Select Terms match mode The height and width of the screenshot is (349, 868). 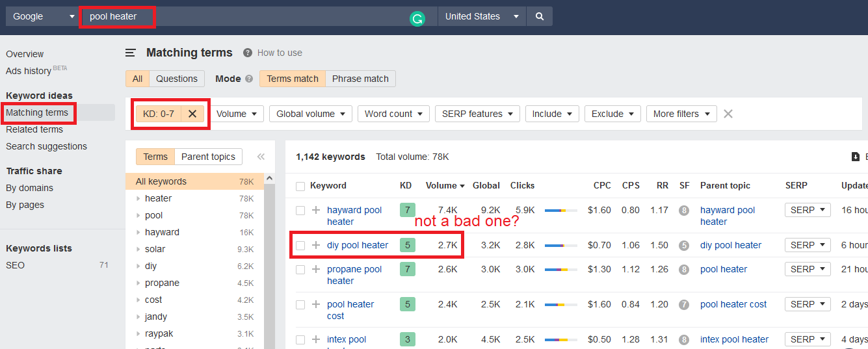pyautogui.click(x=293, y=79)
